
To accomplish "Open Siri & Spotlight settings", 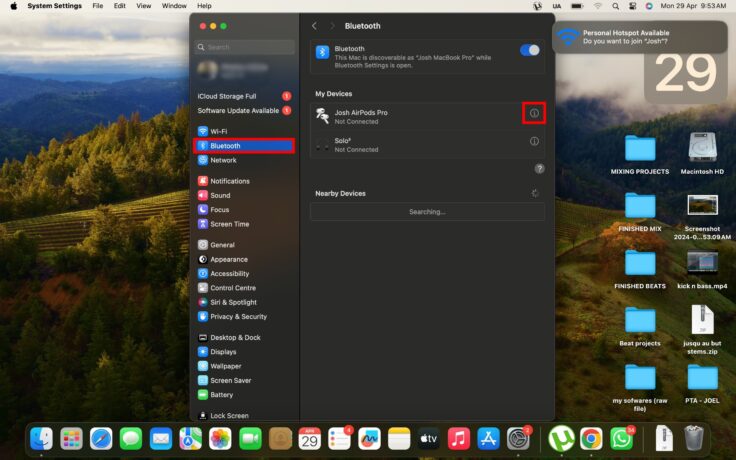I will click(x=233, y=302).
